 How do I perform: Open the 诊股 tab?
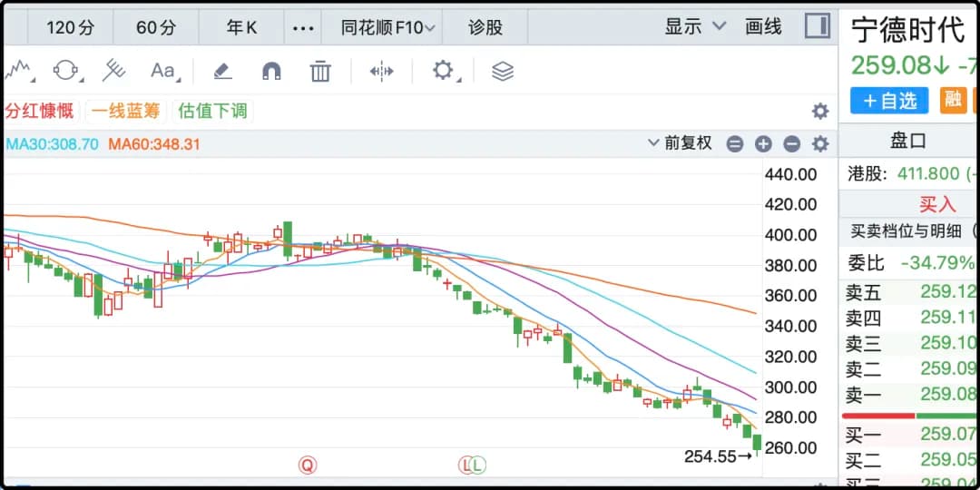(485, 27)
